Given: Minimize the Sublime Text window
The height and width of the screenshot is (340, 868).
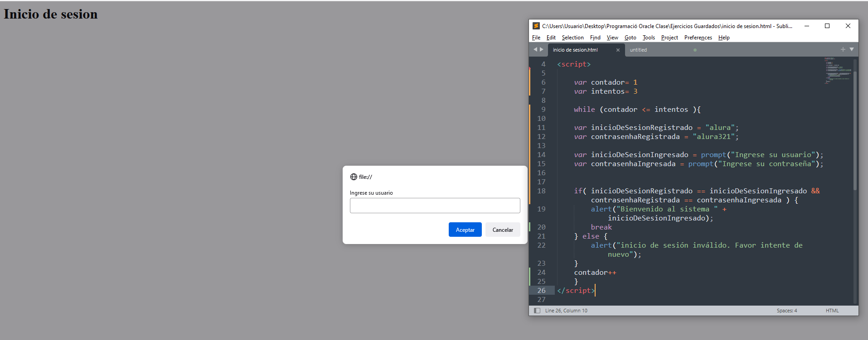Looking at the screenshot, I should point(807,26).
